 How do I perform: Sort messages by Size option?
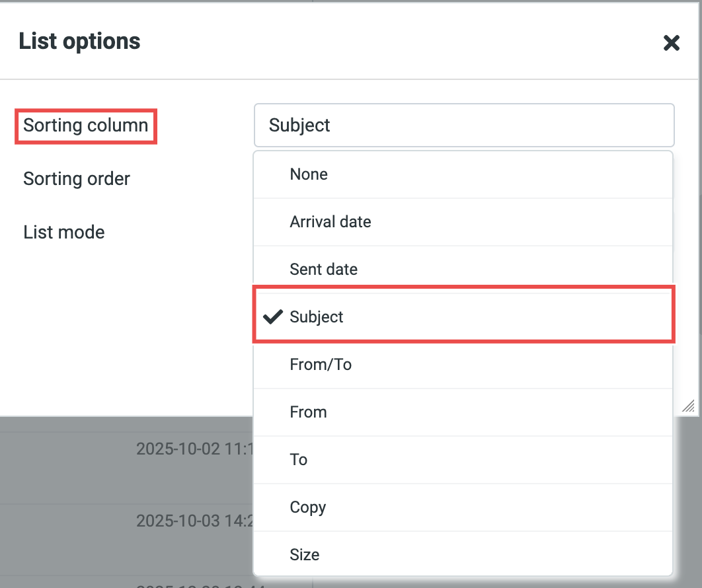304,555
